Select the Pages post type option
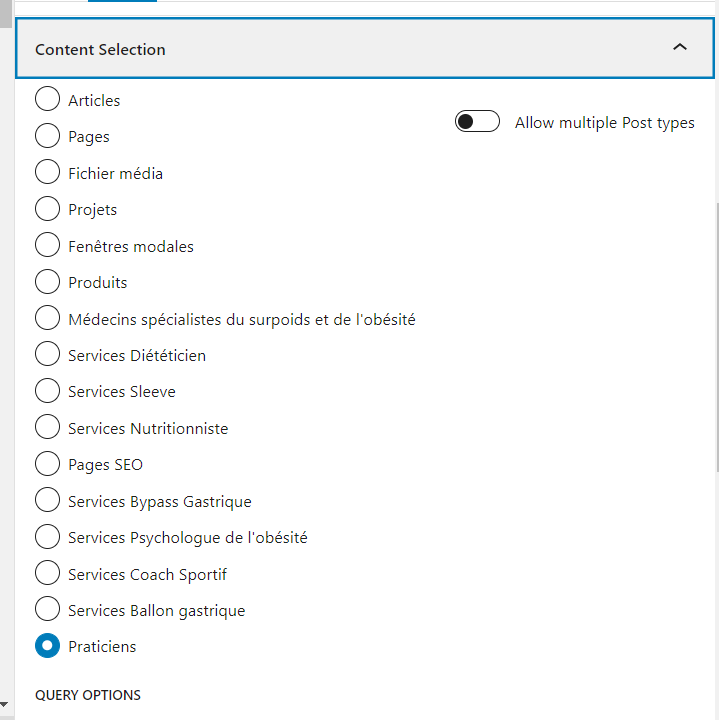Screen dimensions: 719x720 point(47,136)
